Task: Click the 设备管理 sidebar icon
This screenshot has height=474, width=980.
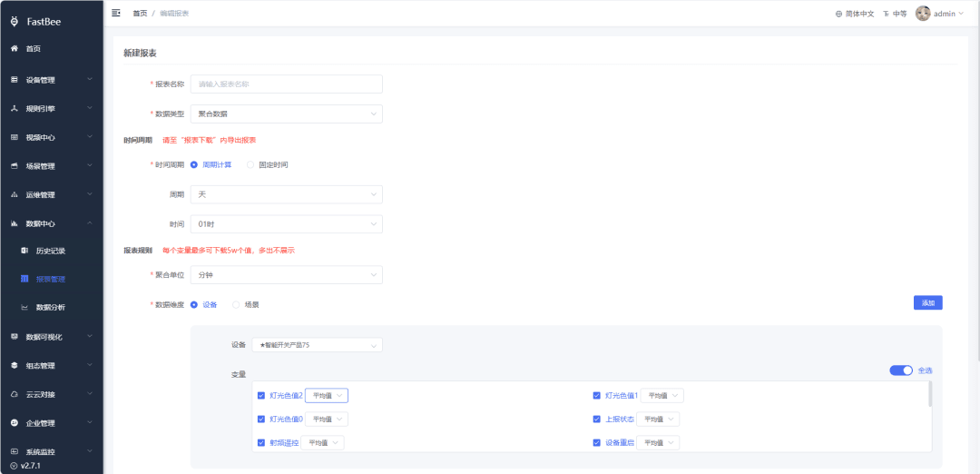Action: (15, 80)
